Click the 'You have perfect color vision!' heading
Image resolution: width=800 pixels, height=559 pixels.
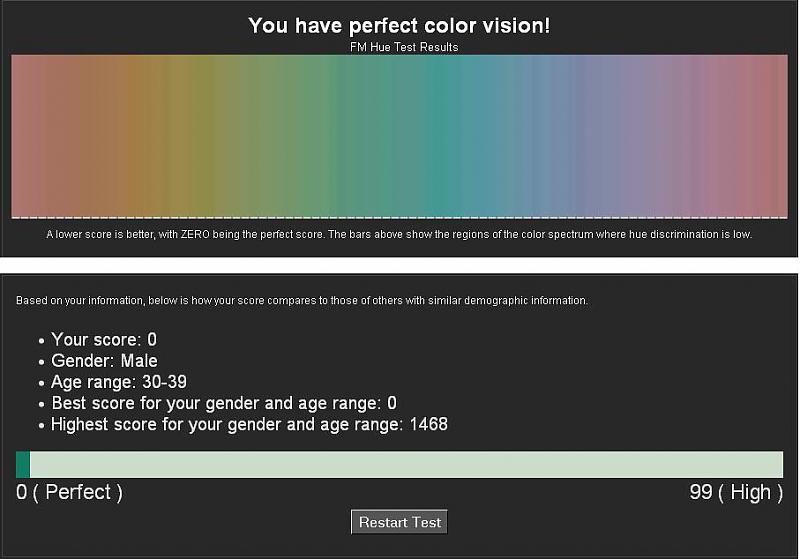pyautogui.click(x=399, y=26)
